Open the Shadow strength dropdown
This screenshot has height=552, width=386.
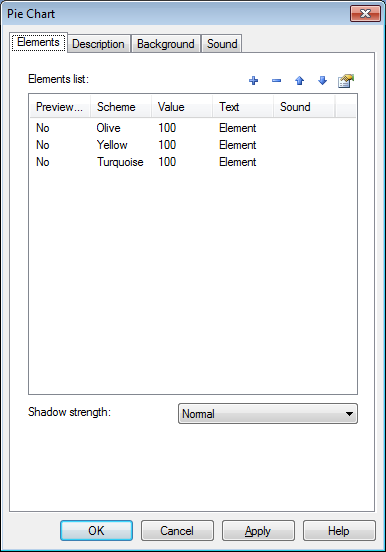click(x=268, y=414)
